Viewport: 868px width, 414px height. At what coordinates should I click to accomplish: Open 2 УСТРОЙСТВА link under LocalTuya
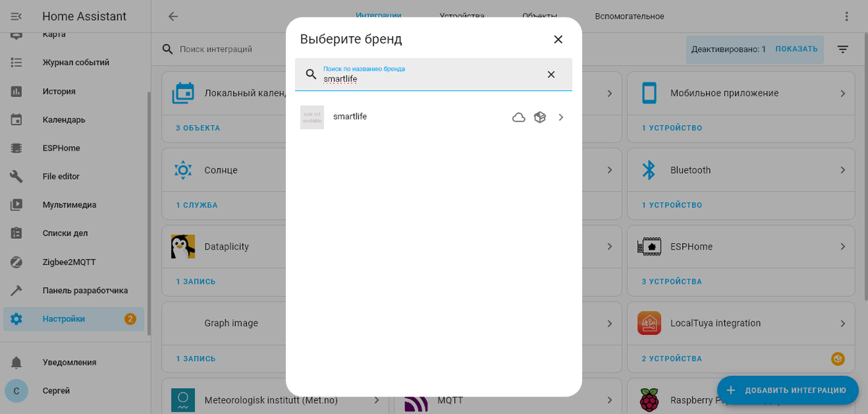point(671,358)
